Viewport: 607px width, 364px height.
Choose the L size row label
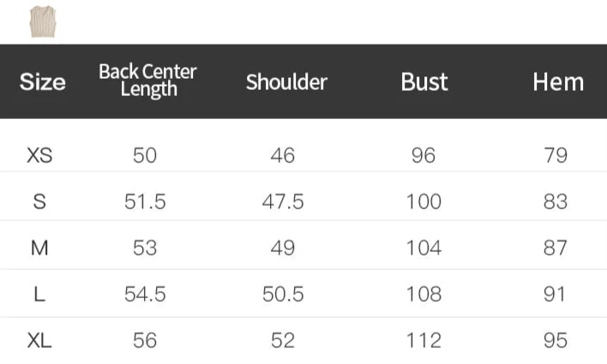40,295
